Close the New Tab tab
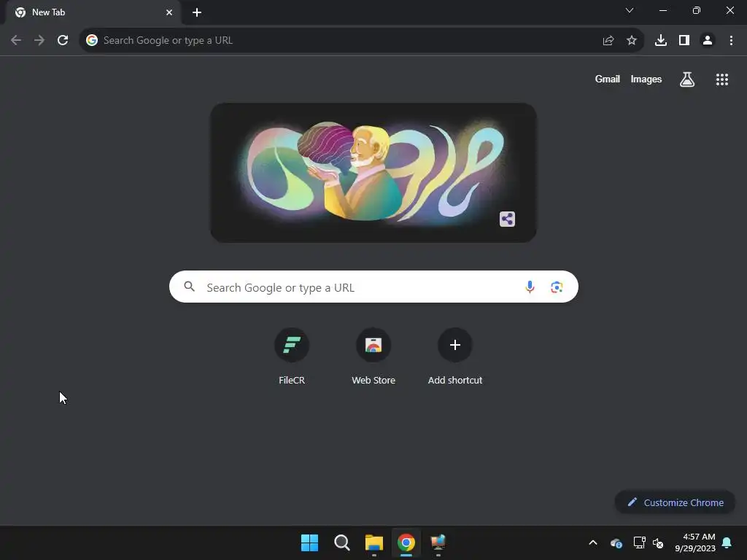 click(169, 12)
